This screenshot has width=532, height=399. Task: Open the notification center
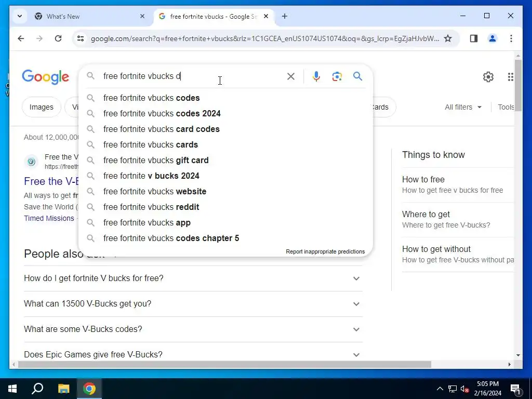[x=515, y=389]
